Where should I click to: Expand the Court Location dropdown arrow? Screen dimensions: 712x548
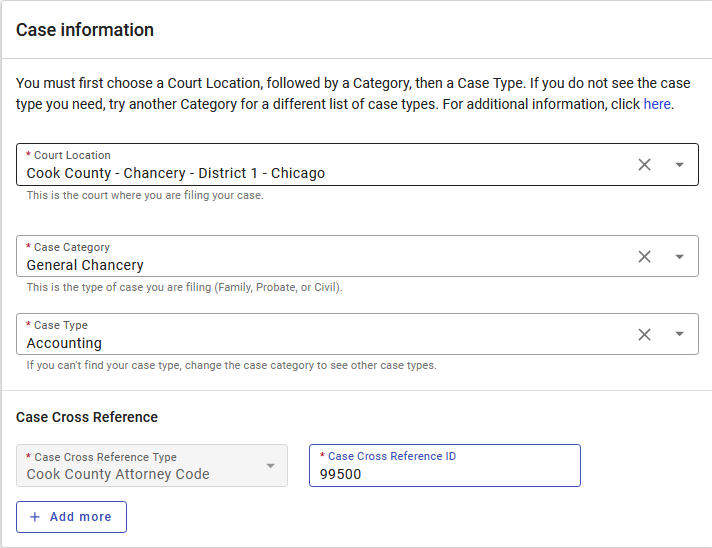click(679, 165)
